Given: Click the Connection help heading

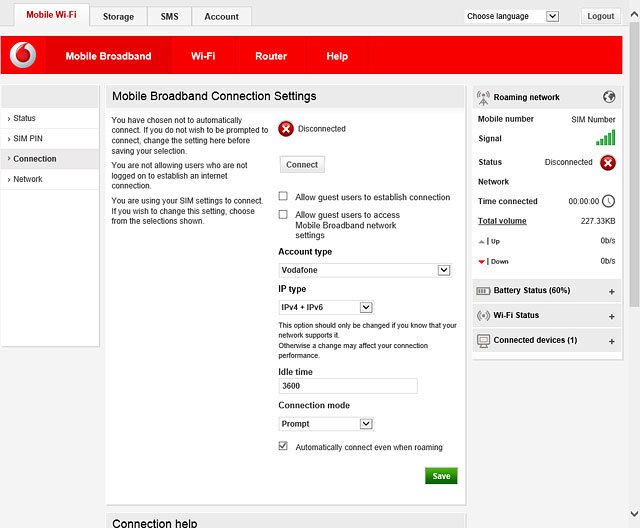Looking at the screenshot, I should [155, 523].
